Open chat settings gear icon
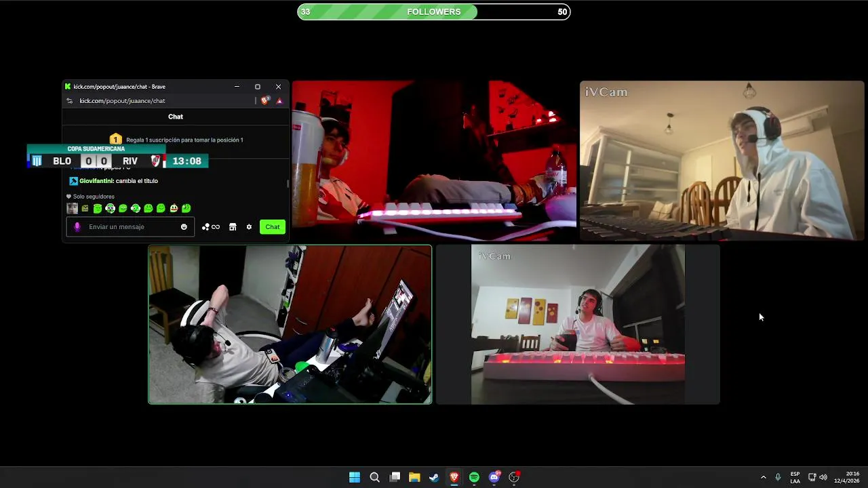This screenshot has height=488, width=868. pyautogui.click(x=249, y=227)
